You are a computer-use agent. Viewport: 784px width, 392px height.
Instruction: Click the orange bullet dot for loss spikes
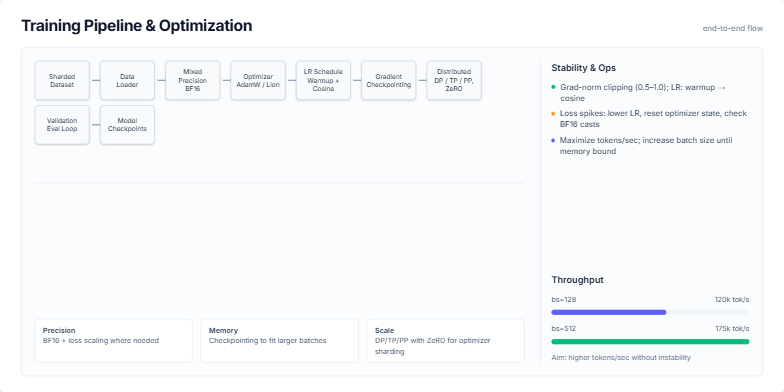point(553,114)
